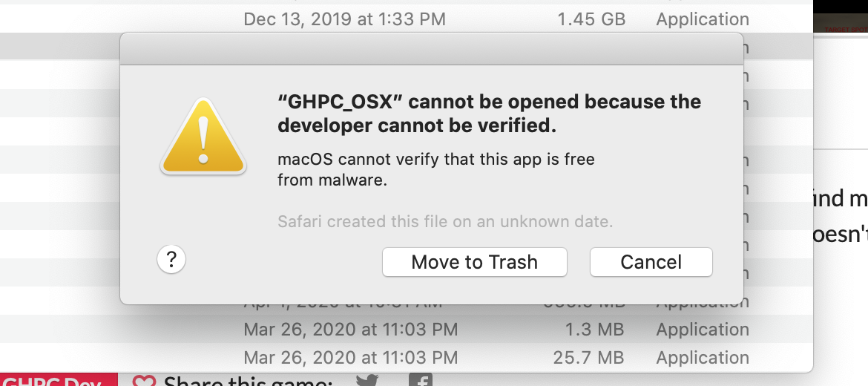Cancel the developer verification dialog
The height and width of the screenshot is (386, 868).
click(x=651, y=262)
